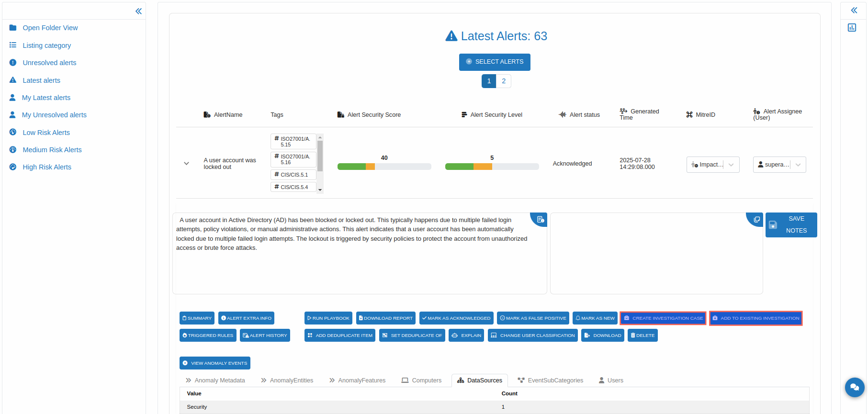This screenshot has height=414, width=868.
Task: Click the Unresolved alerts exclamation icon
Action: pyautogui.click(x=13, y=63)
